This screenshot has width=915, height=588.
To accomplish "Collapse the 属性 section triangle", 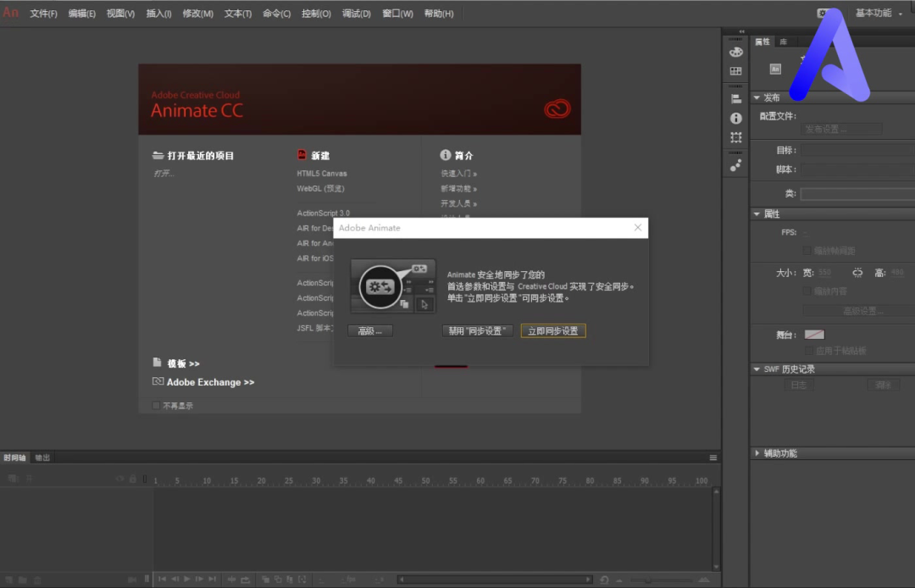I will (x=757, y=214).
